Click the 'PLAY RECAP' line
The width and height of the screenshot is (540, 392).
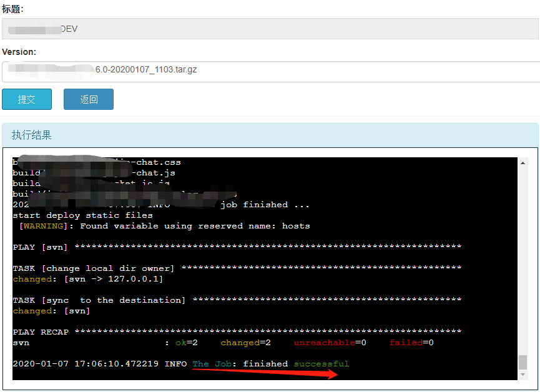(237, 331)
